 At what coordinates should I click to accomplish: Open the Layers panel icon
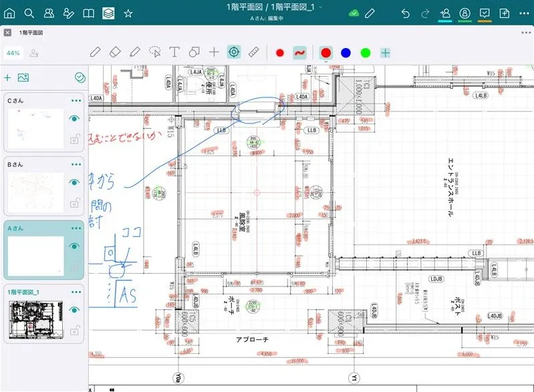pos(108,13)
